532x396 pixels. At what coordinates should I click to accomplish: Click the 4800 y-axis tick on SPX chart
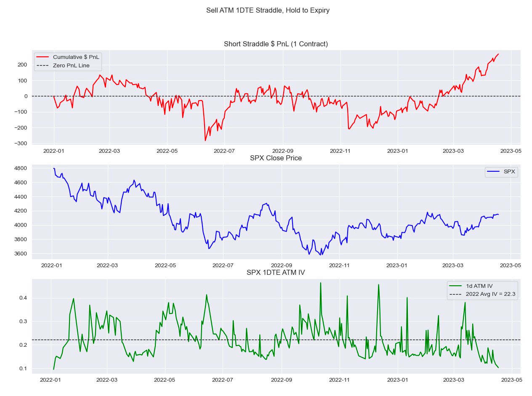coord(21,168)
